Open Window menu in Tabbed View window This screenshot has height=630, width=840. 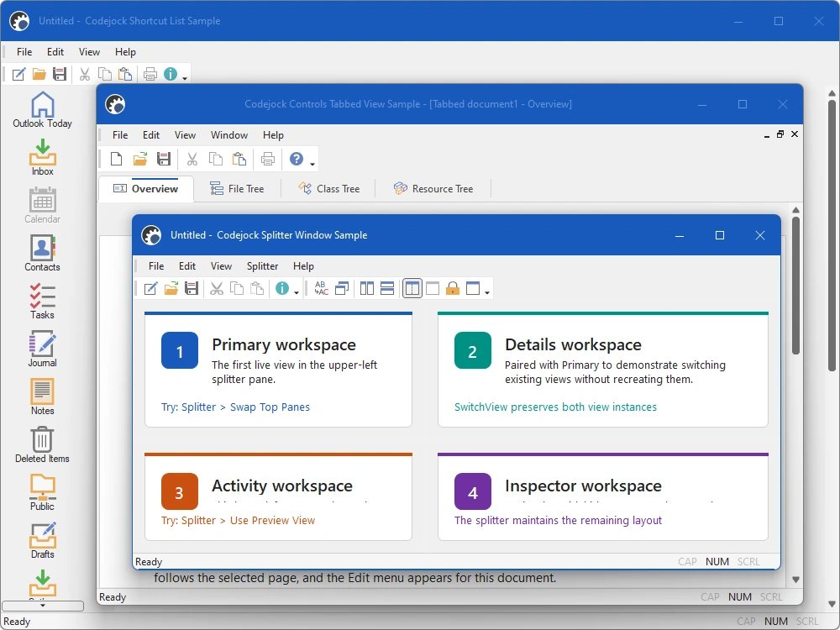coord(229,135)
